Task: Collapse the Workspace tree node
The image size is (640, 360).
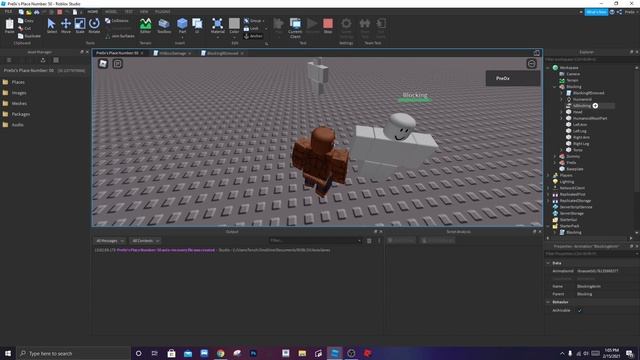Action: coord(548,68)
